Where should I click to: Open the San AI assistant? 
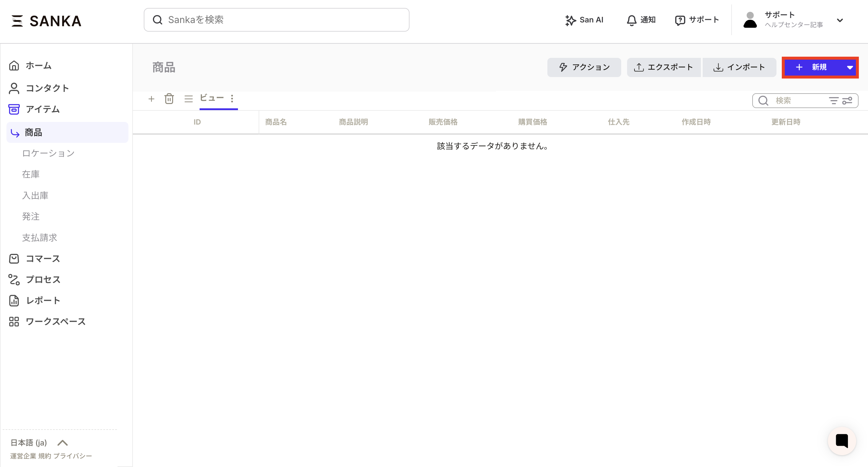584,20
